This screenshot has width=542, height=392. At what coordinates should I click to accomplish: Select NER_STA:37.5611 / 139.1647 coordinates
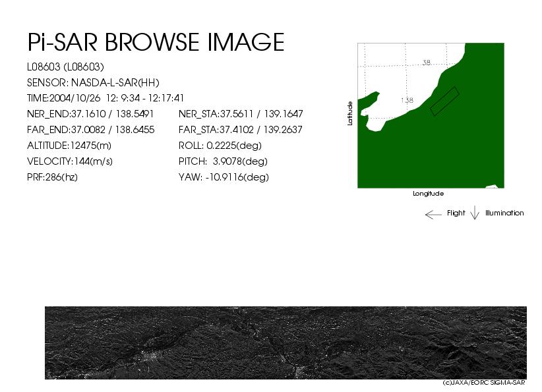pyautogui.click(x=241, y=114)
